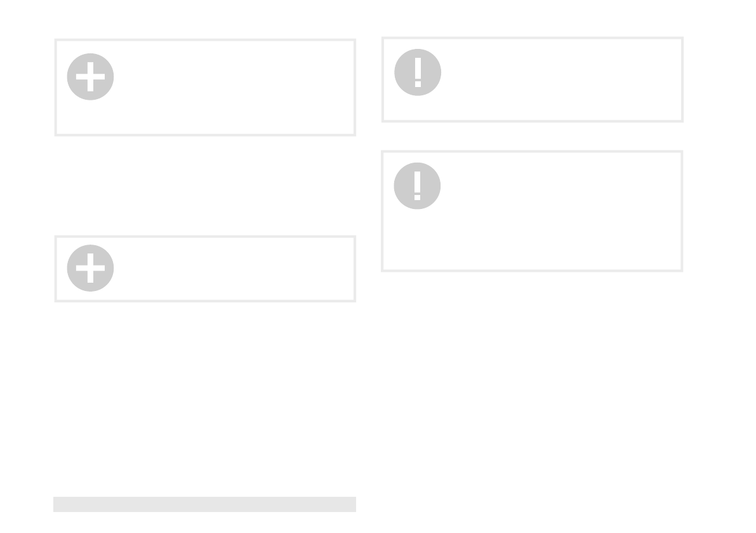
Task: Select the first plus circle in the left column
Action: pos(90,77)
